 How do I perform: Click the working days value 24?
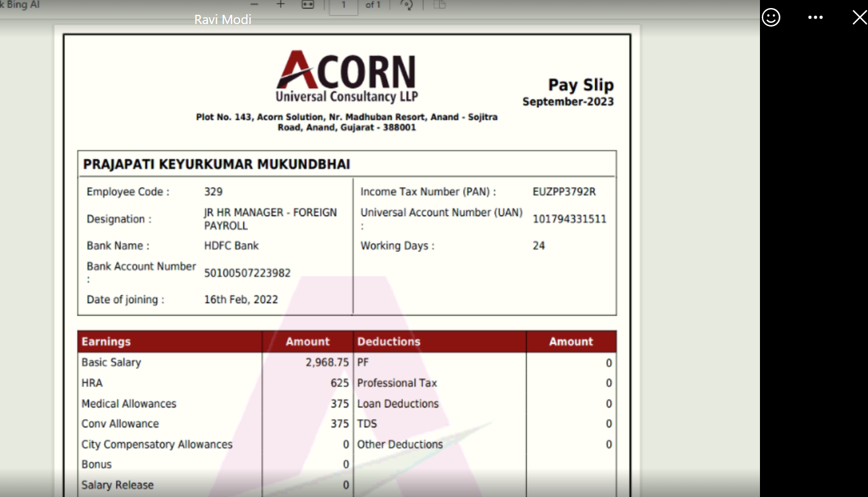[x=539, y=246]
